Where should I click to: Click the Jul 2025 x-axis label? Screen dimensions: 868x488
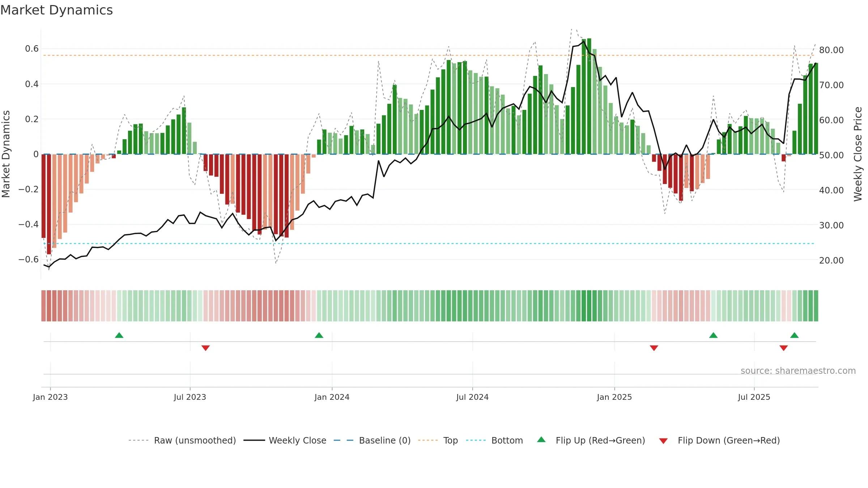pyautogui.click(x=754, y=397)
